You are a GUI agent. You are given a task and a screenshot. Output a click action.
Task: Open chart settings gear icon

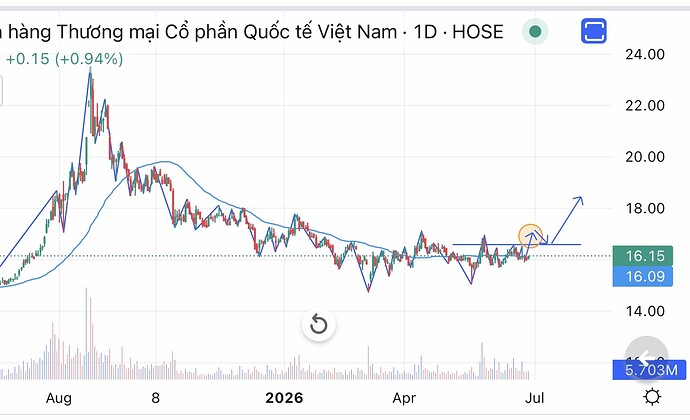(x=652, y=397)
